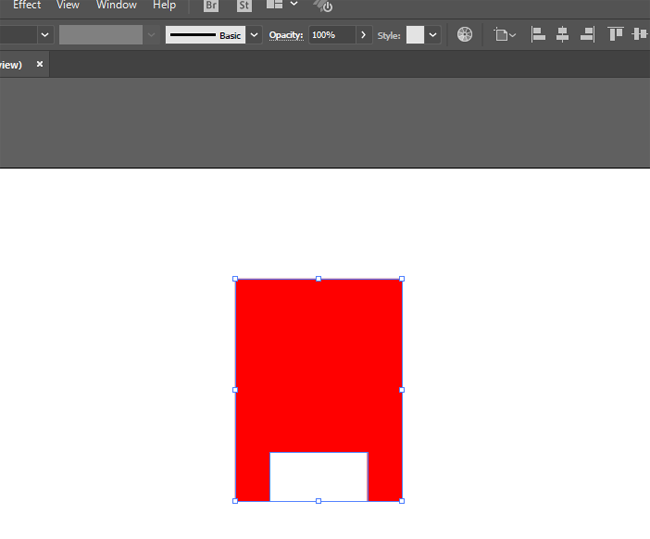Close the open document tab

pos(40,64)
